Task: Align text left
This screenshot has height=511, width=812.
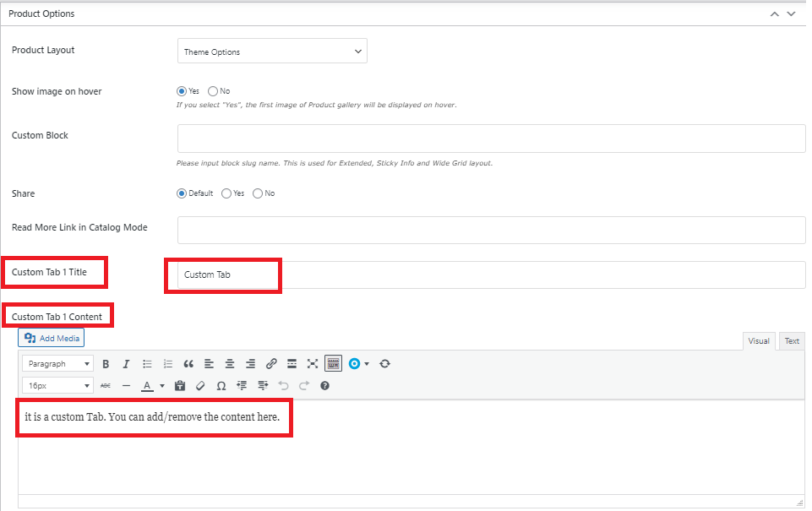Action: (209, 364)
